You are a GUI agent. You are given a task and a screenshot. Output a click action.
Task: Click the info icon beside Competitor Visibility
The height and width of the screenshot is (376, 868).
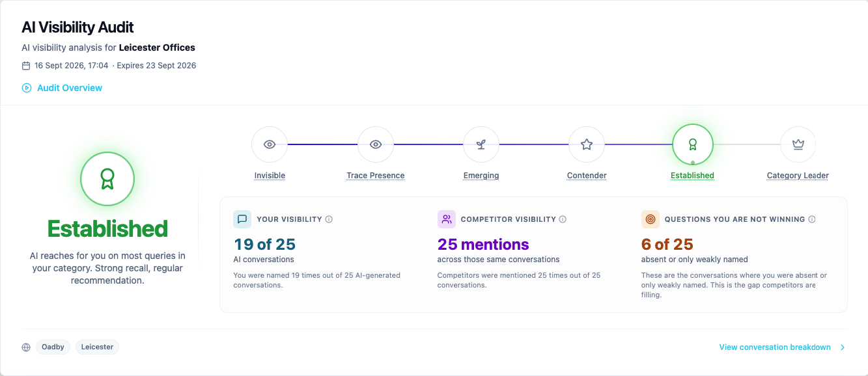click(x=563, y=219)
